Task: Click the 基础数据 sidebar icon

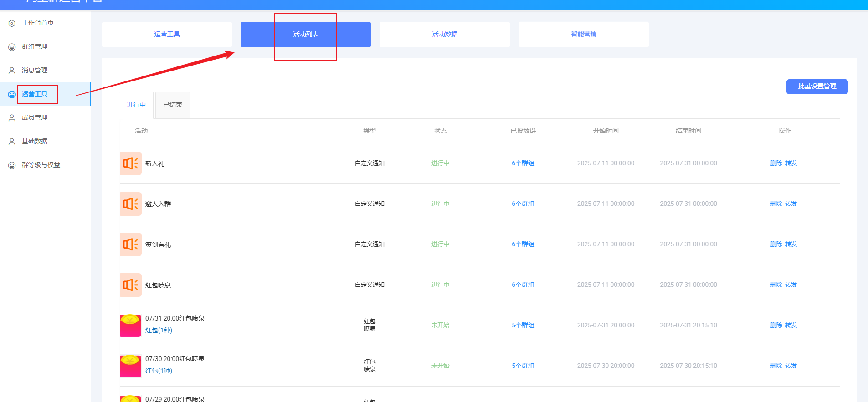Action: coord(12,142)
